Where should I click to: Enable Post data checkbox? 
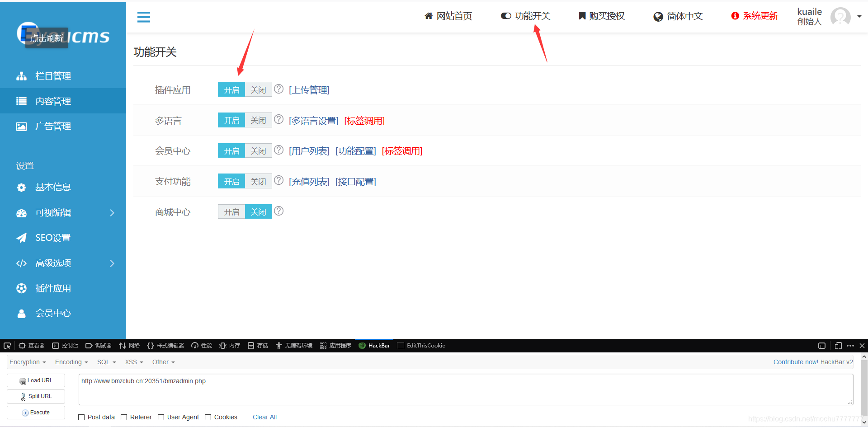(81, 417)
